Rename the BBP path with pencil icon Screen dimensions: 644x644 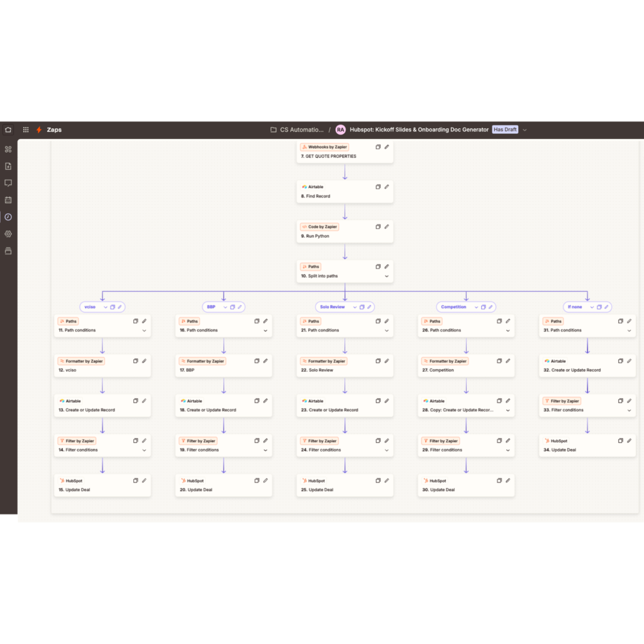tap(240, 307)
